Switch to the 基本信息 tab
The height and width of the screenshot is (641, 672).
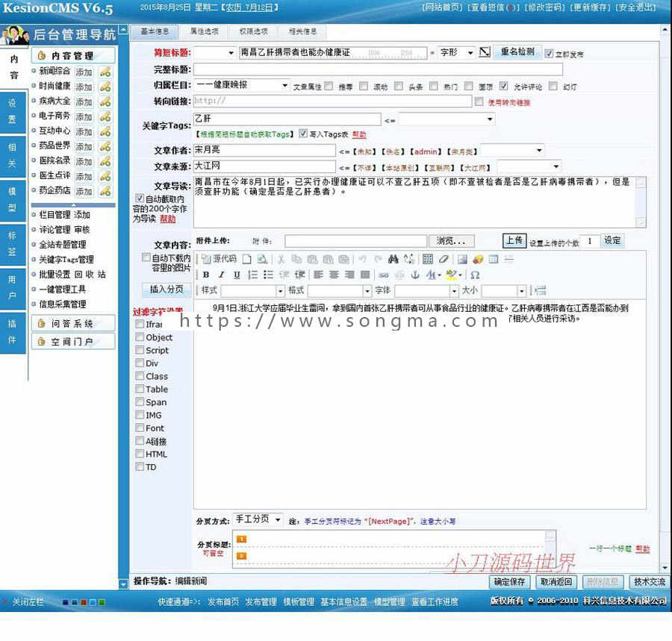tap(155, 31)
